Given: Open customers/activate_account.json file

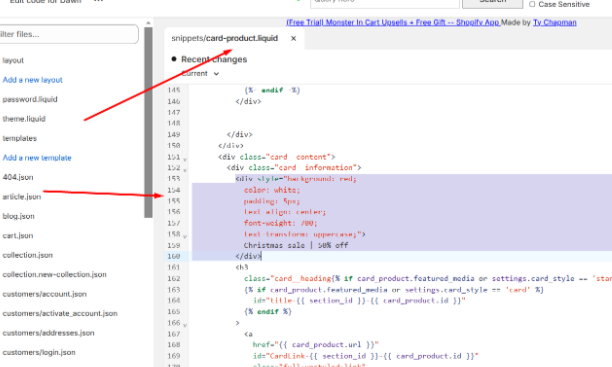Looking at the screenshot, I should click(x=60, y=314).
